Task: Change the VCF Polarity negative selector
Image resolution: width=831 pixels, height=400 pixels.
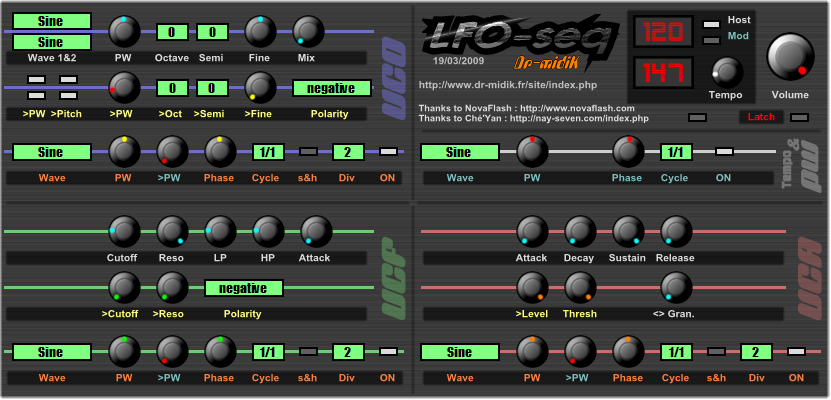Action: 244,288
